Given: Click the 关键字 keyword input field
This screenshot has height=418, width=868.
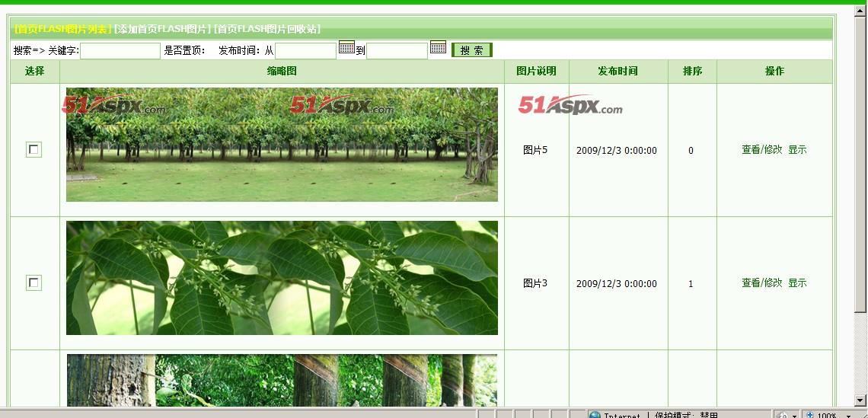Looking at the screenshot, I should [120, 51].
